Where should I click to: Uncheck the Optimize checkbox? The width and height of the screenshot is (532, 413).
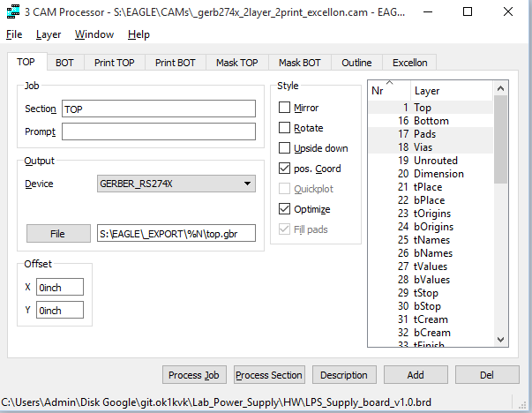284,209
